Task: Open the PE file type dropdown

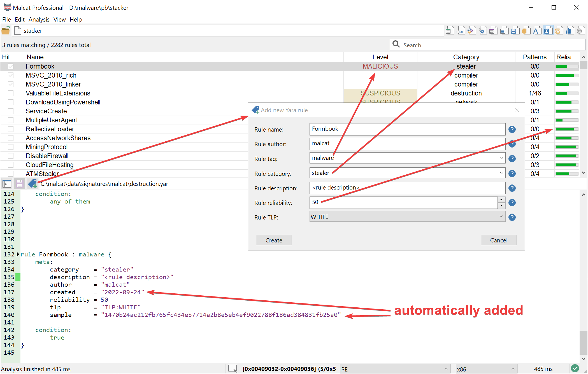Action: tap(395, 369)
